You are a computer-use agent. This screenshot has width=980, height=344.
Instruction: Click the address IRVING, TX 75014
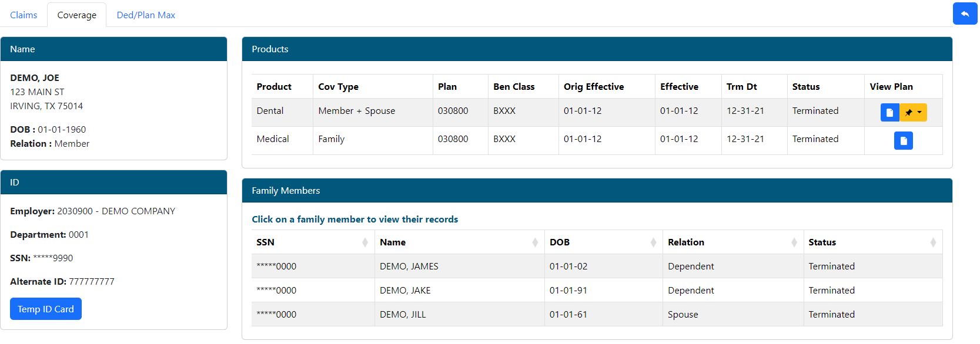click(46, 106)
